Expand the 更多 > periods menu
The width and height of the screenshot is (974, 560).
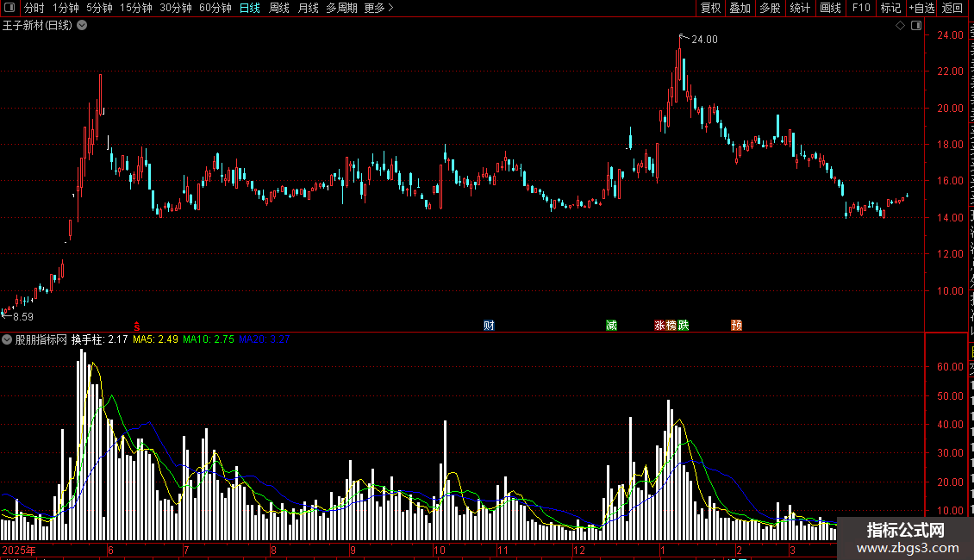(378, 8)
